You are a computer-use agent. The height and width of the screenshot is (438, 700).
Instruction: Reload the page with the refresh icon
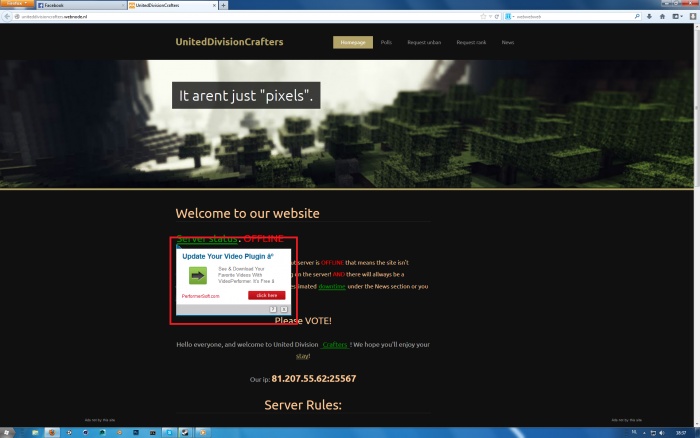pos(496,17)
